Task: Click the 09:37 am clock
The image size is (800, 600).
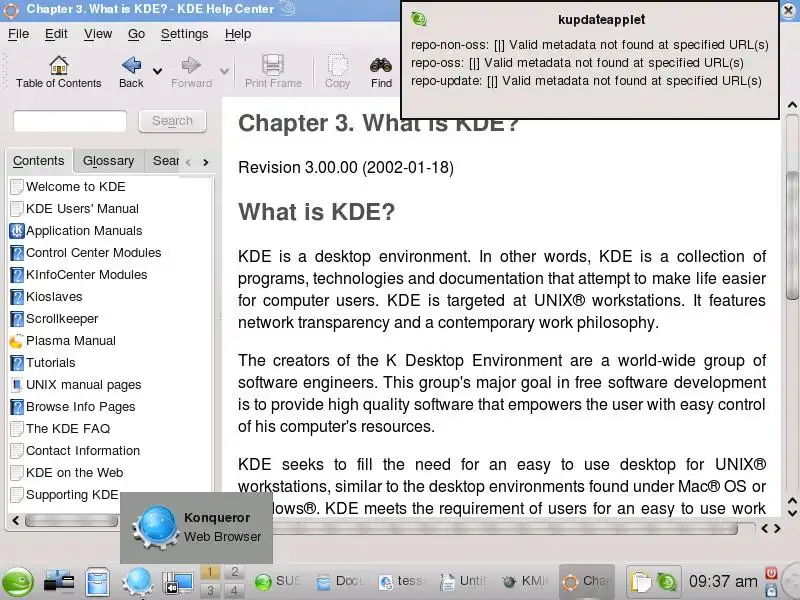Action: pos(723,581)
